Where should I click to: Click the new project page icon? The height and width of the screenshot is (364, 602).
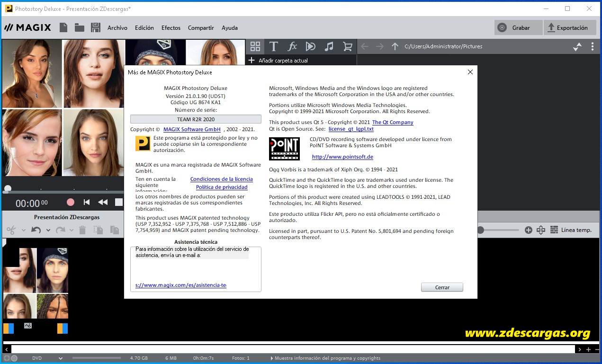(x=63, y=27)
